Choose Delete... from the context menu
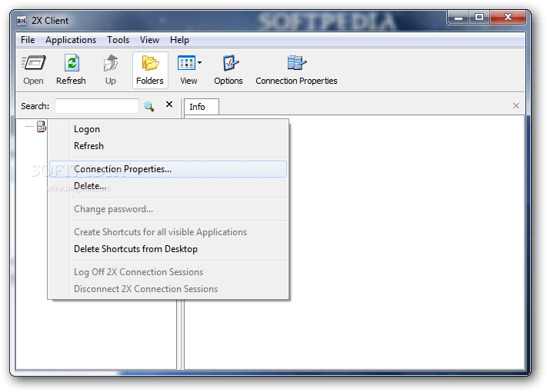The width and height of the screenshot is (547, 392). pyautogui.click(x=168, y=186)
